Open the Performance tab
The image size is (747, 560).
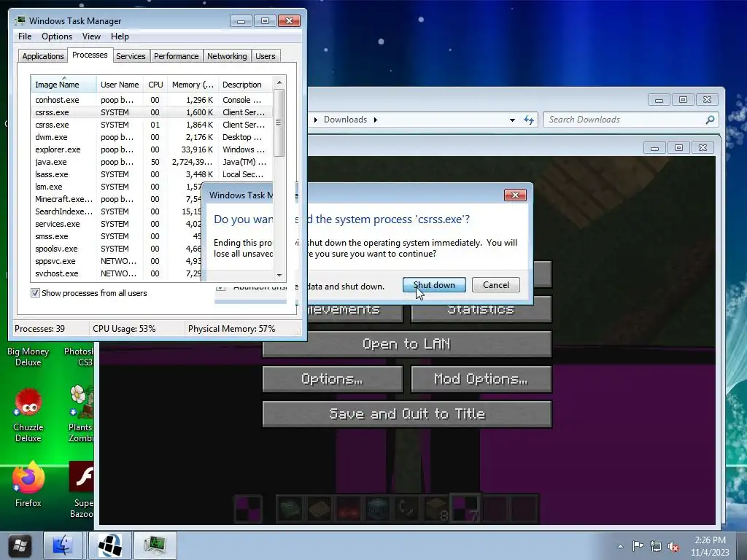pyautogui.click(x=176, y=56)
